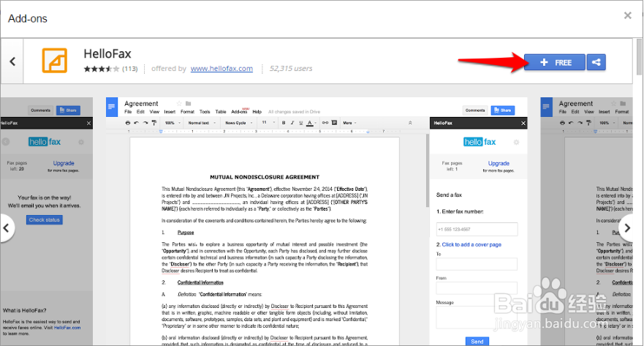Click the Upgrade link in the left preview
The height and width of the screenshot is (346, 644).
tap(64, 163)
